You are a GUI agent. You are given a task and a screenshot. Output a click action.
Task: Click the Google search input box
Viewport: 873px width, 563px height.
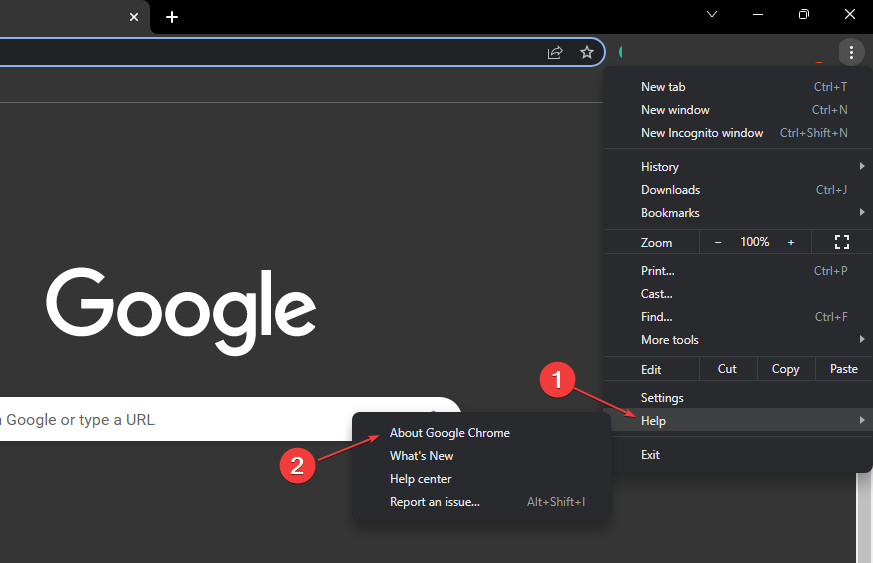pos(200,420)
